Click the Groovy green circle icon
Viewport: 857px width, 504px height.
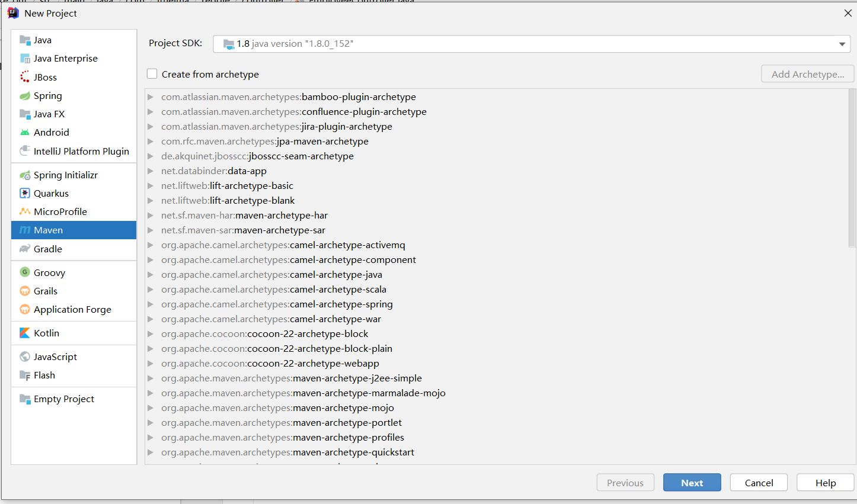pyautogui.click(x=25, y=272)
